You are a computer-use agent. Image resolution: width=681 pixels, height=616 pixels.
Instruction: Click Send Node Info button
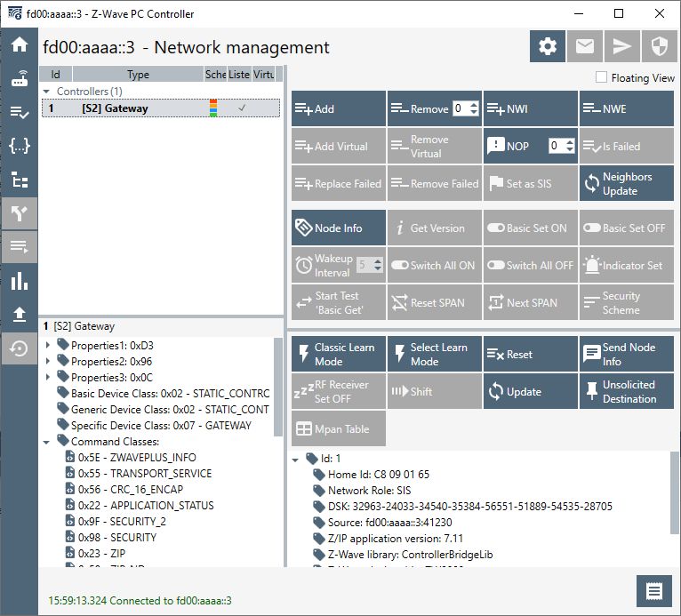(x=626, y=354)
